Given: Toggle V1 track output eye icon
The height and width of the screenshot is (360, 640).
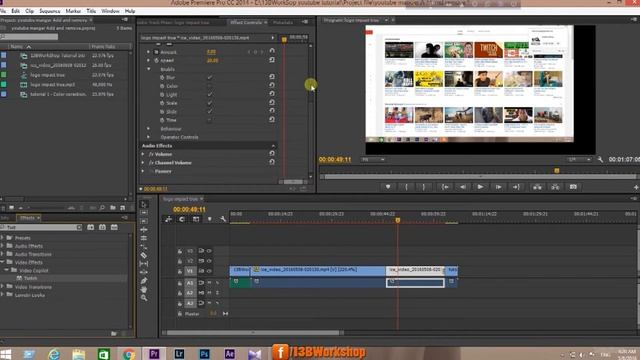Looking at the screenshot, I should click(x=209, y=271).
